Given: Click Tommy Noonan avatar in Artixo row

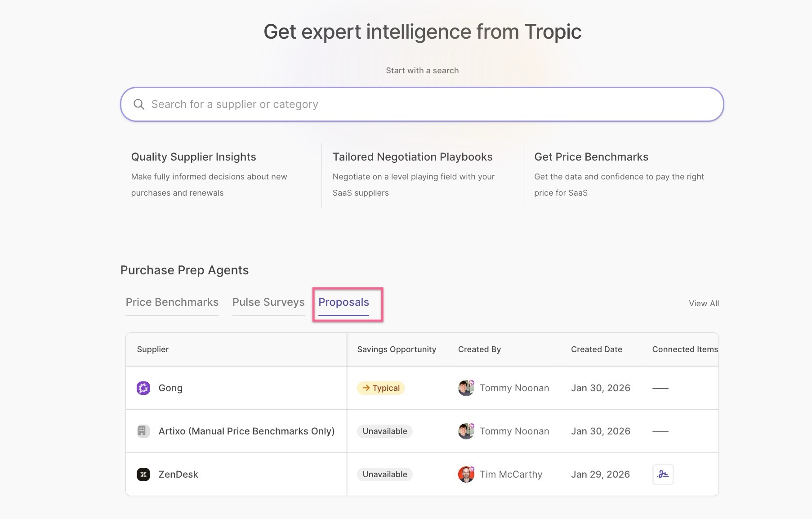Looking at the screenshot, I should 466,431.
